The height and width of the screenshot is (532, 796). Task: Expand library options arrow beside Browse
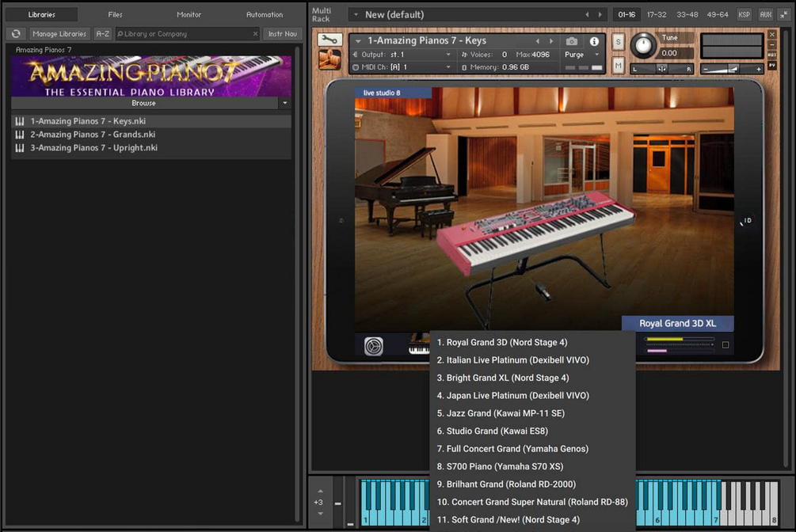(285, 103)
